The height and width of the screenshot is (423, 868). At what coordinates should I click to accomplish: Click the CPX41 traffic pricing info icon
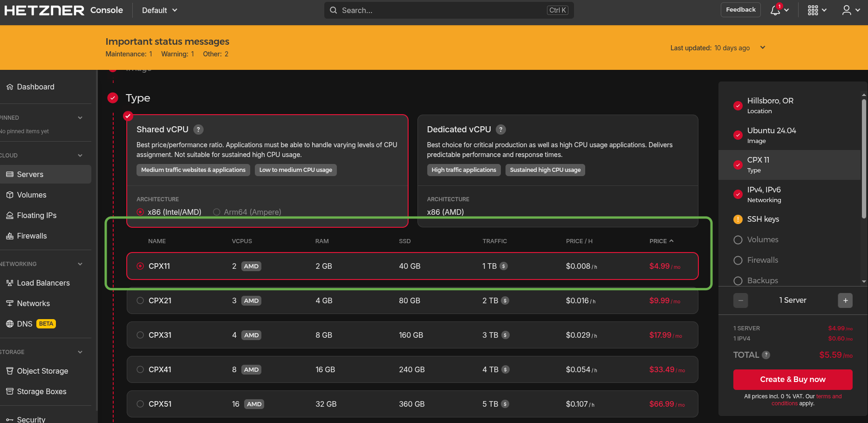[x=506, y=369]
